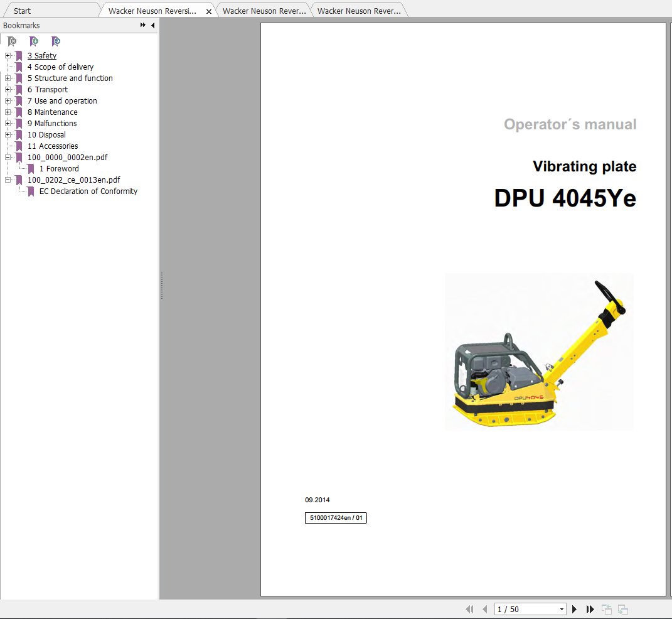
Task: Open the third Wacker Neuson Rever... tab
Action: [x=358, y=9]
